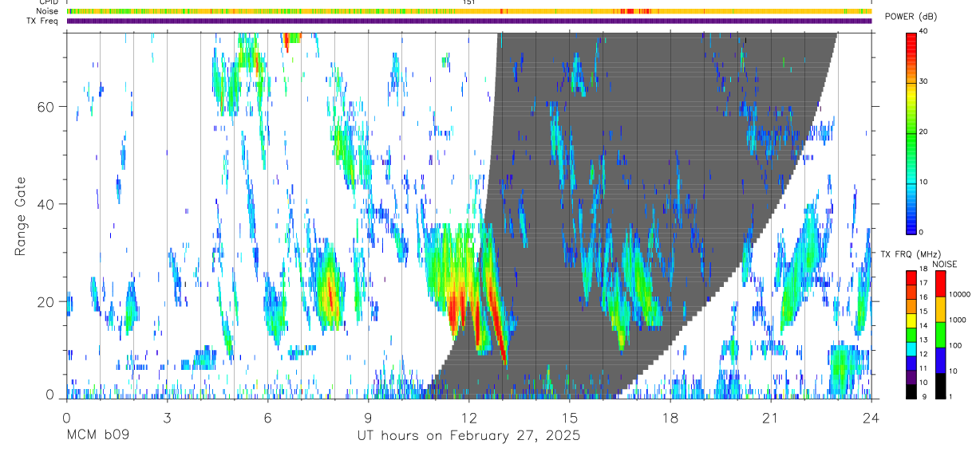980x452 pixels.
Task: Click the NOISE legend title above the noise bar
Action: [x=945, y=264]
